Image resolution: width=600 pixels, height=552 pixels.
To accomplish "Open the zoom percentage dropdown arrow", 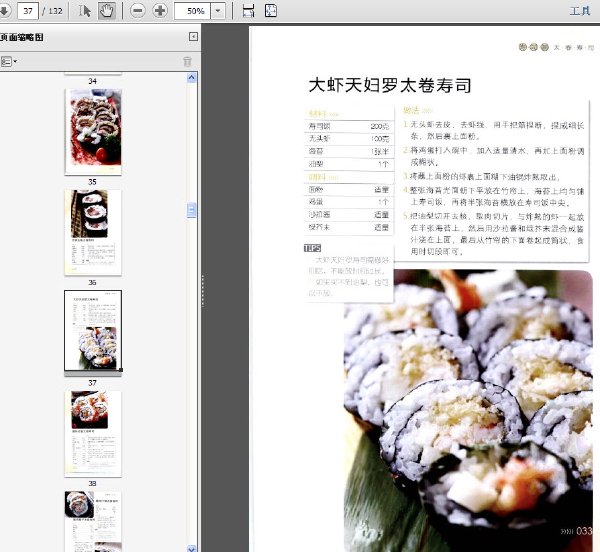I will click(218, 11).
